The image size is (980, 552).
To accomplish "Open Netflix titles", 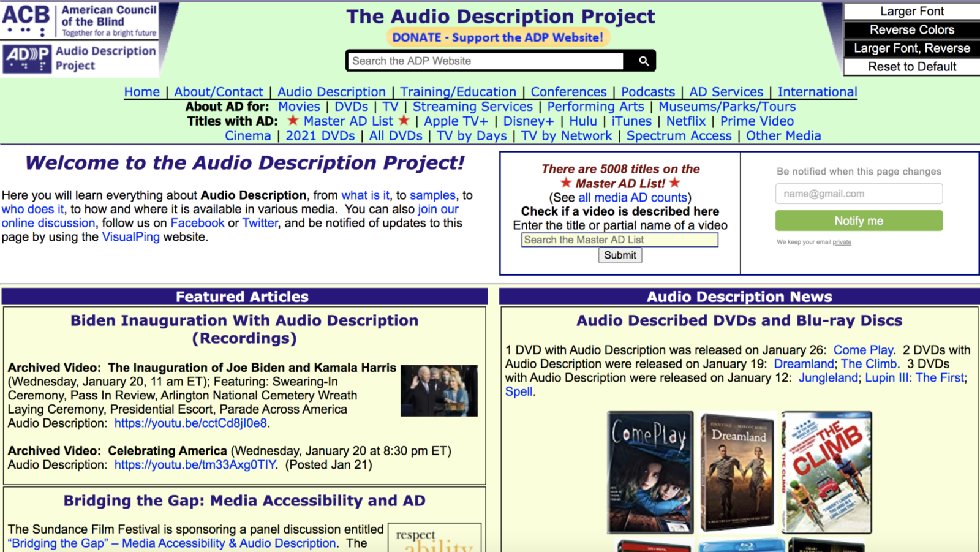I will coord(686,121).
